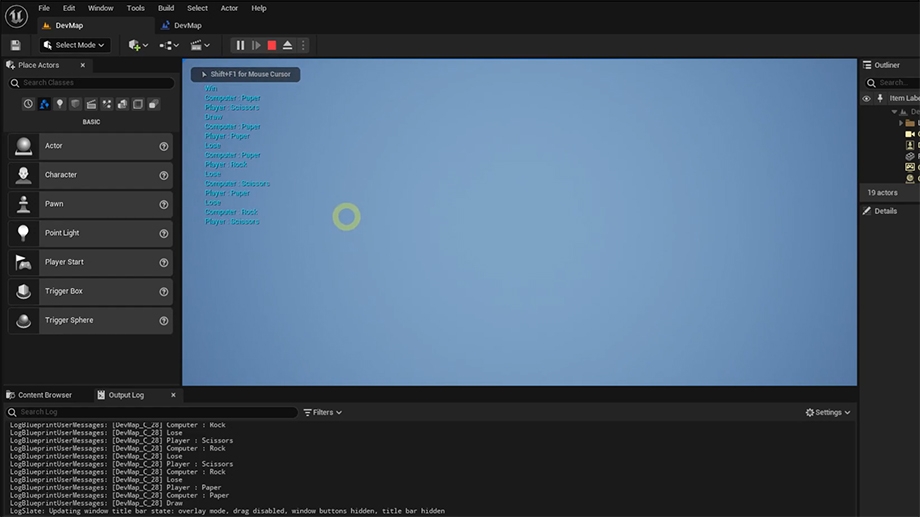
Task: Save the current level with the floppy disk icon
Action: (16, 45)
